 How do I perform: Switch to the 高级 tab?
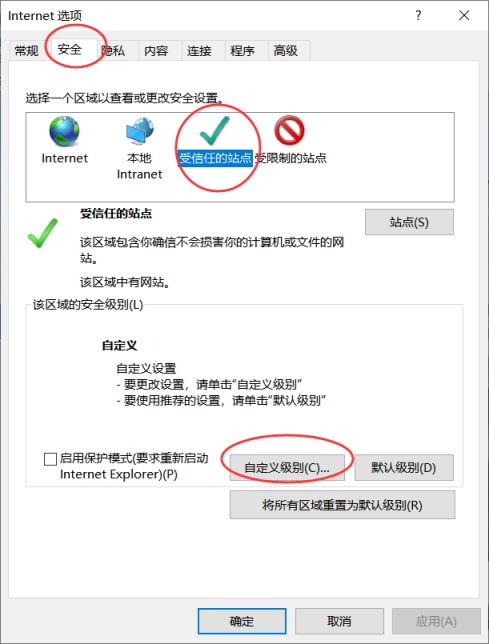[x=286, y=51]
